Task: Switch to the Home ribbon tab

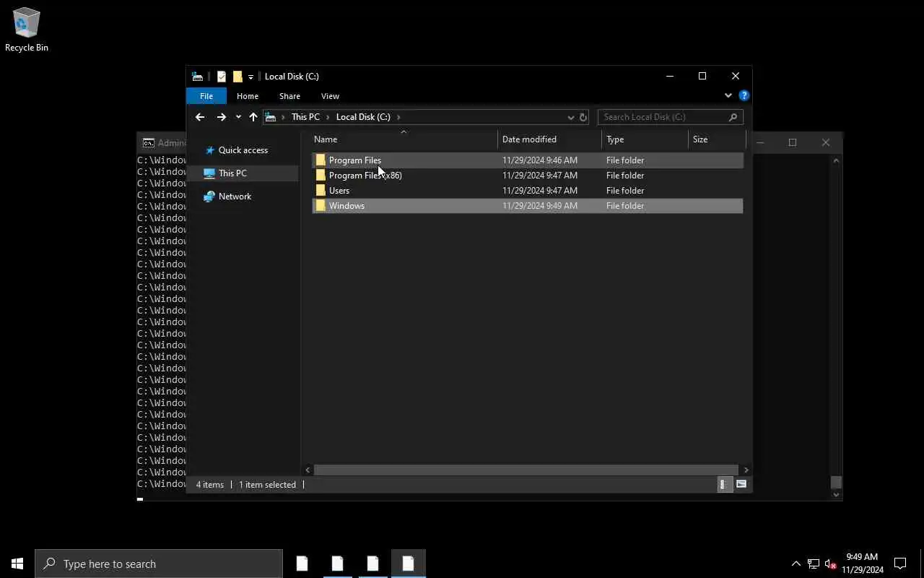Action: [x=248, y=96]
